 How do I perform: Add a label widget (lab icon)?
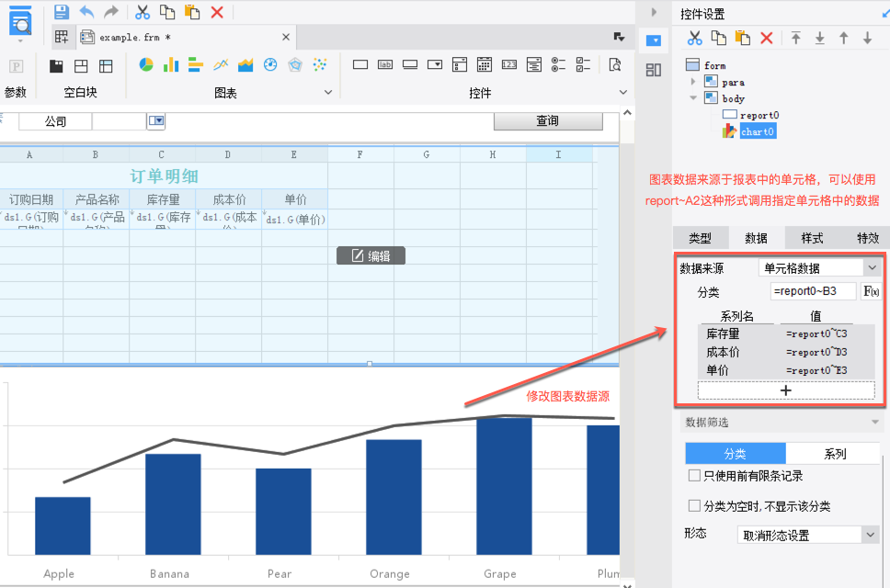click(x=385, y=64)
